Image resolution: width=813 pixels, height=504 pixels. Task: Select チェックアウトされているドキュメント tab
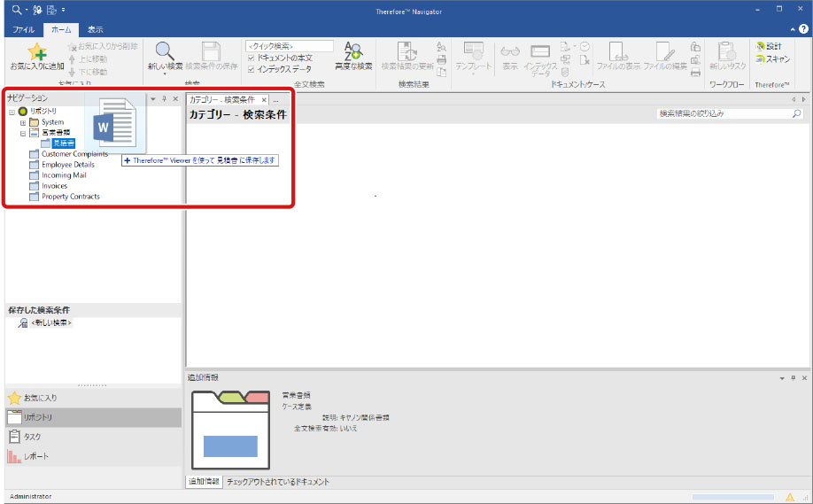click(278, 482)
